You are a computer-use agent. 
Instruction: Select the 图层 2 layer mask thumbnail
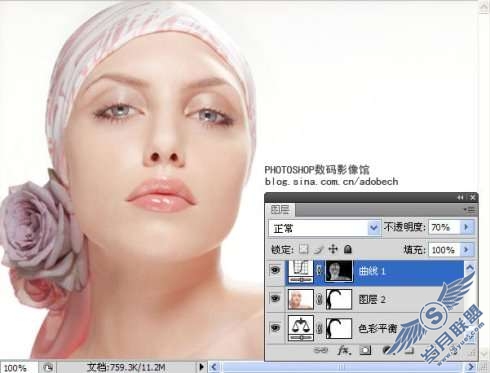tap(339, 299)
